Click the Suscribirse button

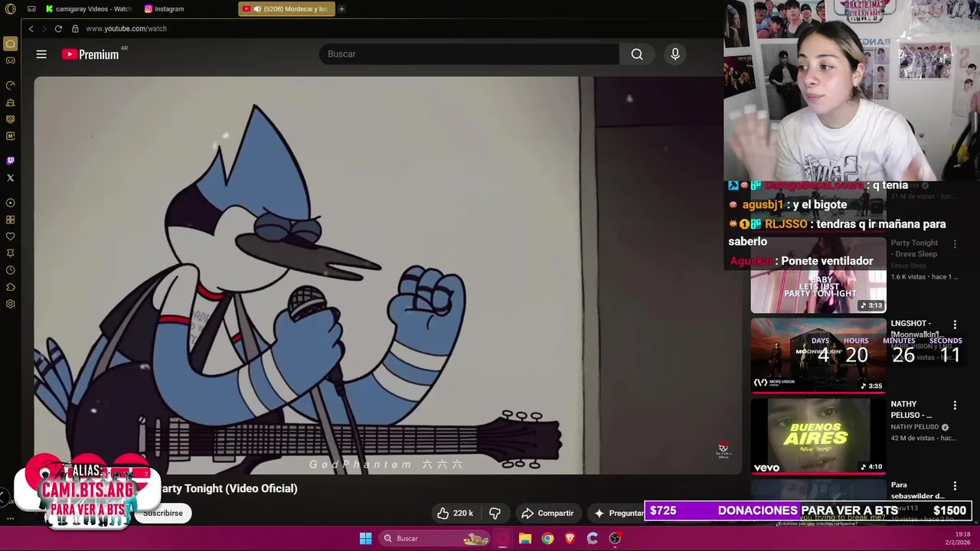(x=162, y=514)
